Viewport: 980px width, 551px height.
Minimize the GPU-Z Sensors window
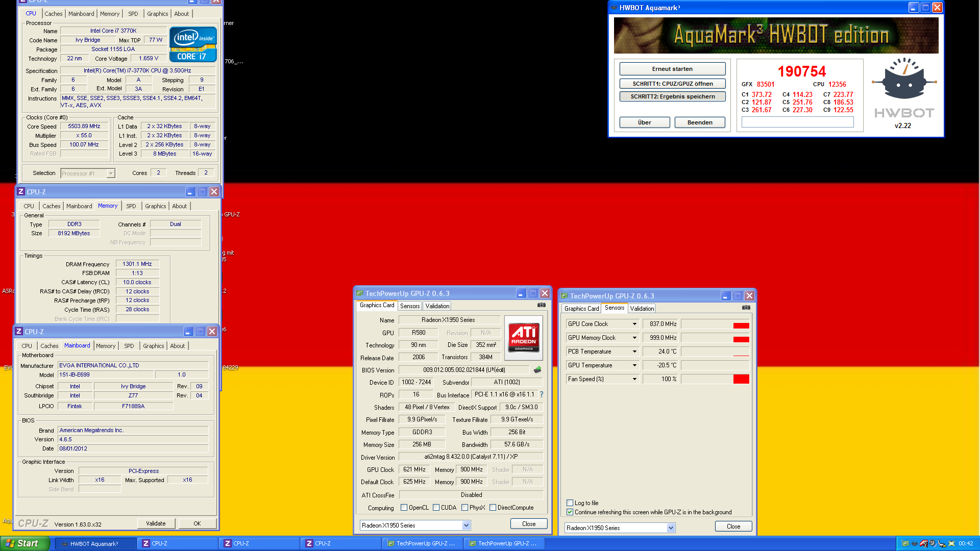tap(726, 296)
